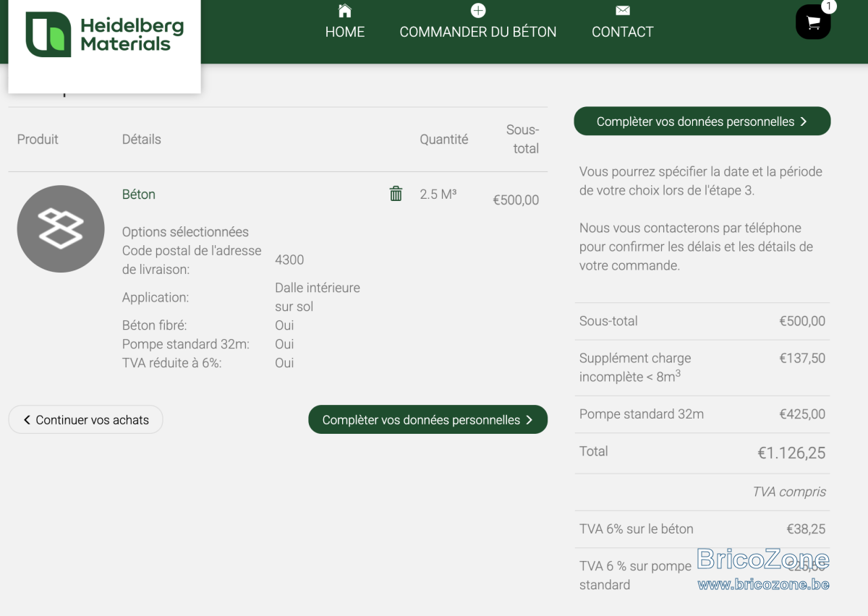The height and width of the screenshot is (616, 868).
Task: Click the plus icon above COMMANDER DU BÉTON
Action: coord(478,11)
